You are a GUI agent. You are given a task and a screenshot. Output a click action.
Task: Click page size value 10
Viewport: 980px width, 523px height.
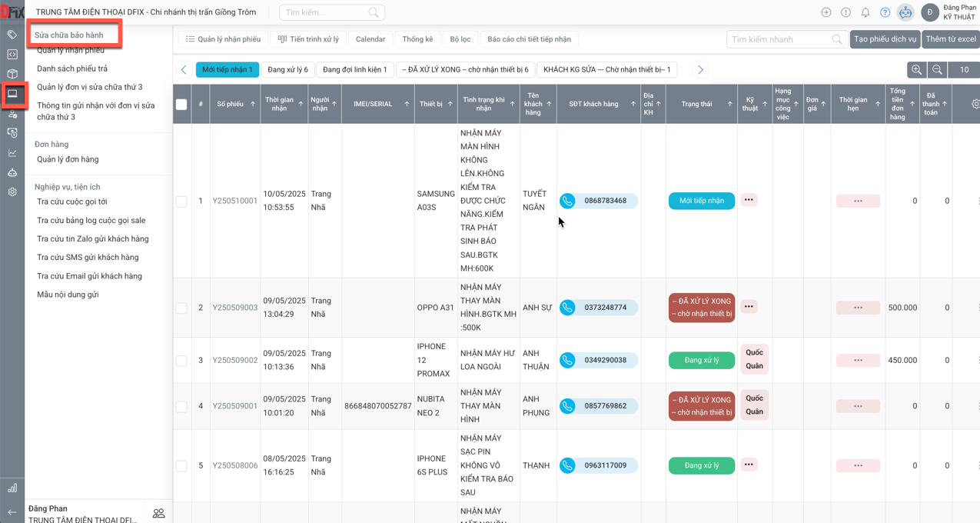click(x=964, y=70)
